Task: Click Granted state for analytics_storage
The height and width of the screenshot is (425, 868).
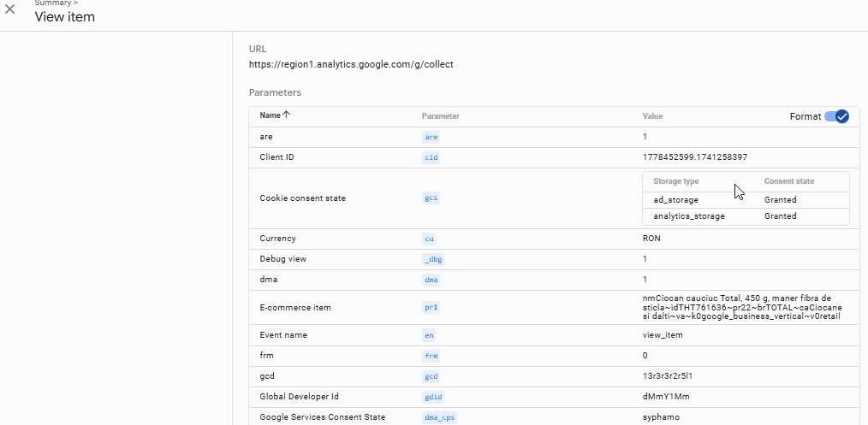Action: click(x=781, y=216)
